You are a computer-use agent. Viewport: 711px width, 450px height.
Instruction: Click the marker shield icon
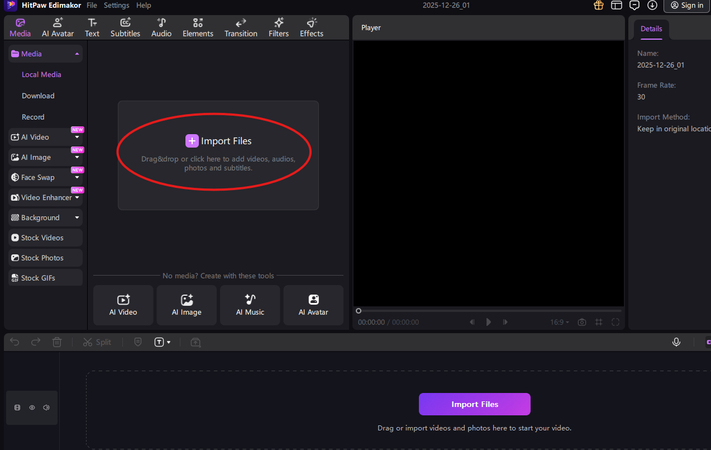pos(138,342)
